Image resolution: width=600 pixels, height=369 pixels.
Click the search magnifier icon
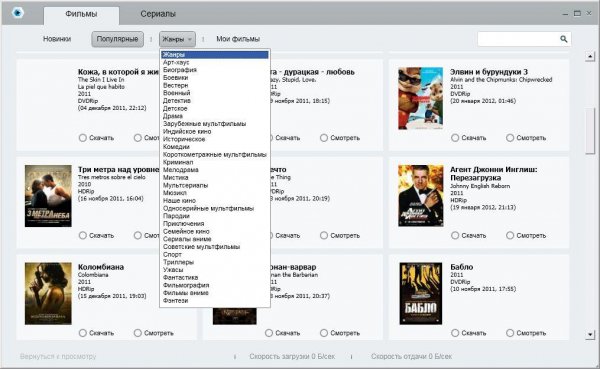(x=564, y=39)
